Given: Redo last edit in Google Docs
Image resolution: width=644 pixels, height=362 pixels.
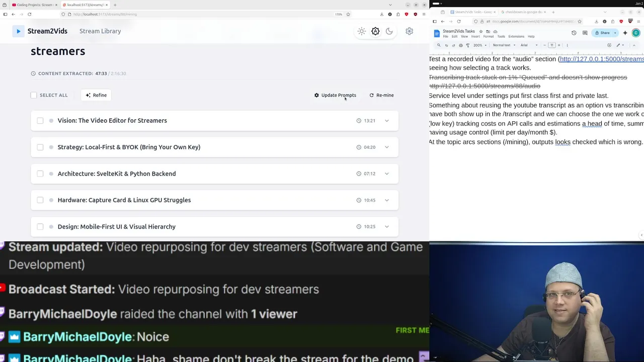Looking at the screenshot, I should point(453,45).
